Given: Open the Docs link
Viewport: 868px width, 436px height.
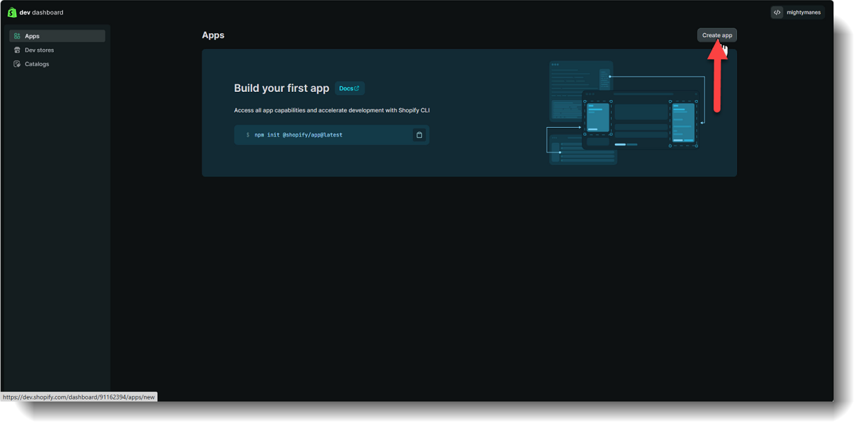Looking at the screenshot, I should tap(350, 88).
